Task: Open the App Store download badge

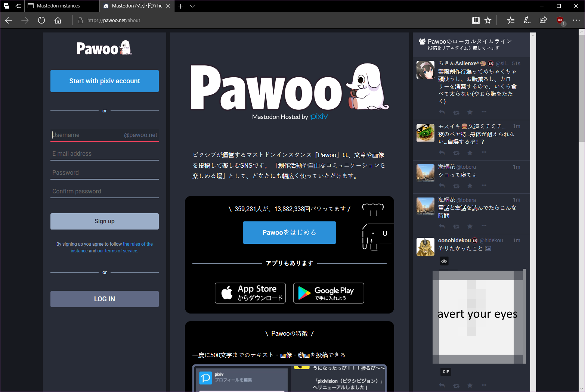Action: pyautogui.click(x=250, y=293)
